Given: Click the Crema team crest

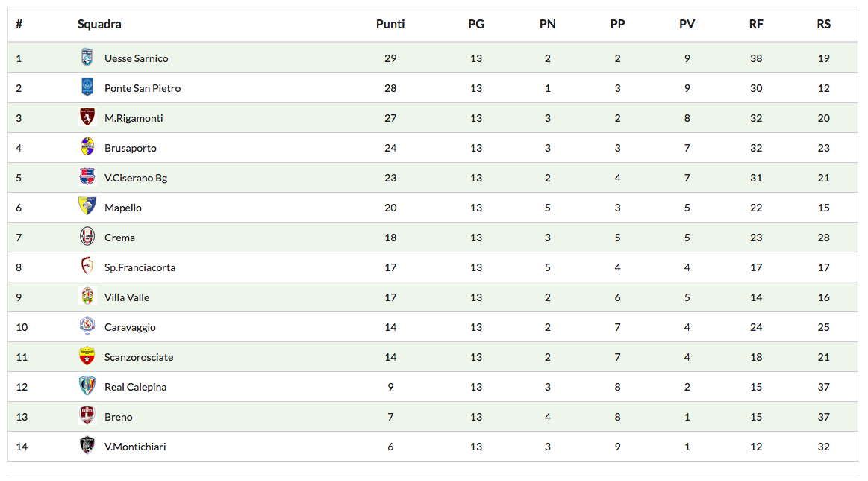Looking at the screenshot, I should [87, 237].
